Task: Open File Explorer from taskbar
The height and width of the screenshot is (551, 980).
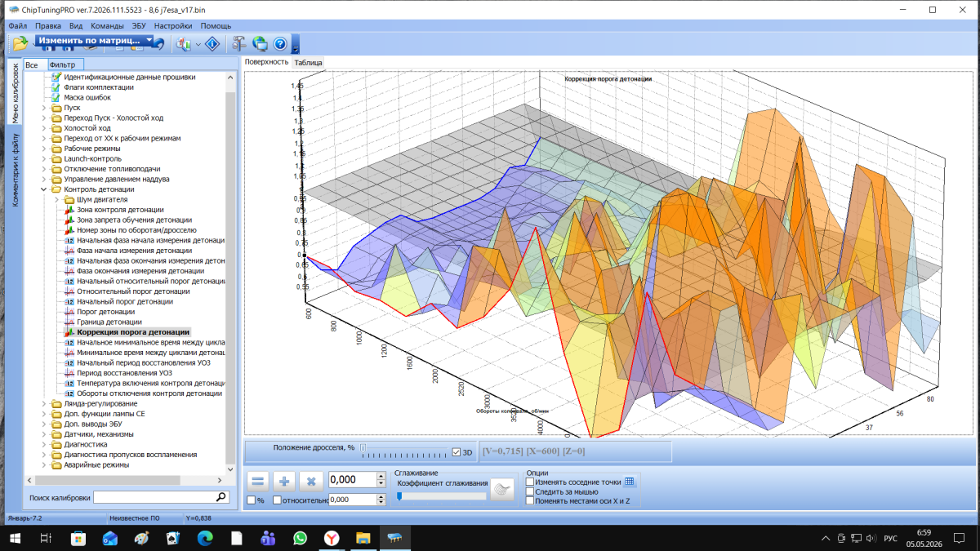Action: coord(363,538)
